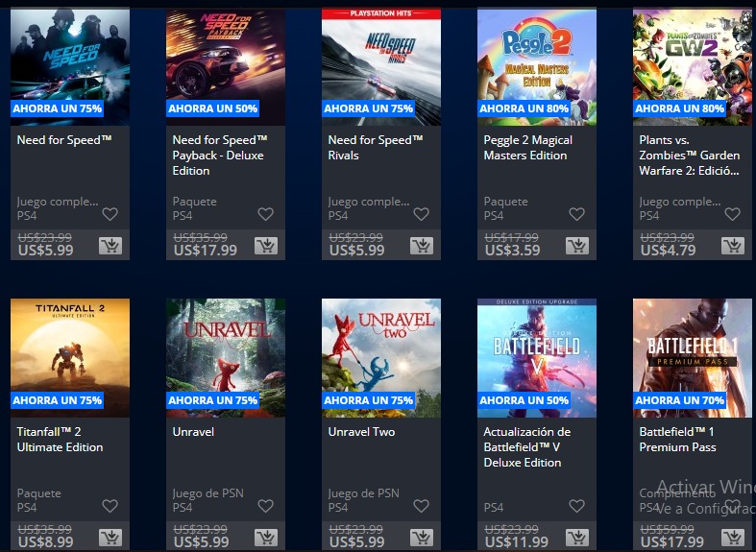Toggle wishlist heart for Titanfall 2 Ultimate Edition
Viewport: 756px width, 552px height.
tap(110, 506)
